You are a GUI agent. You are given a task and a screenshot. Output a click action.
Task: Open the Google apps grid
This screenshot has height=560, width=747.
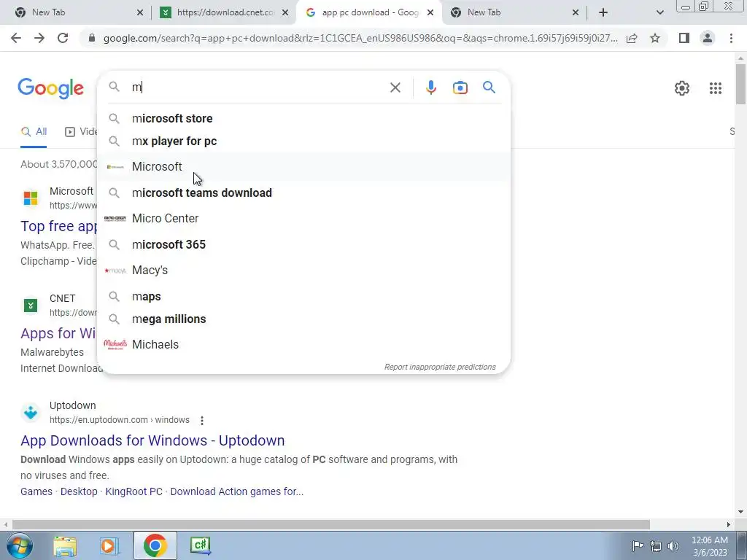click(x=715, y=88)
